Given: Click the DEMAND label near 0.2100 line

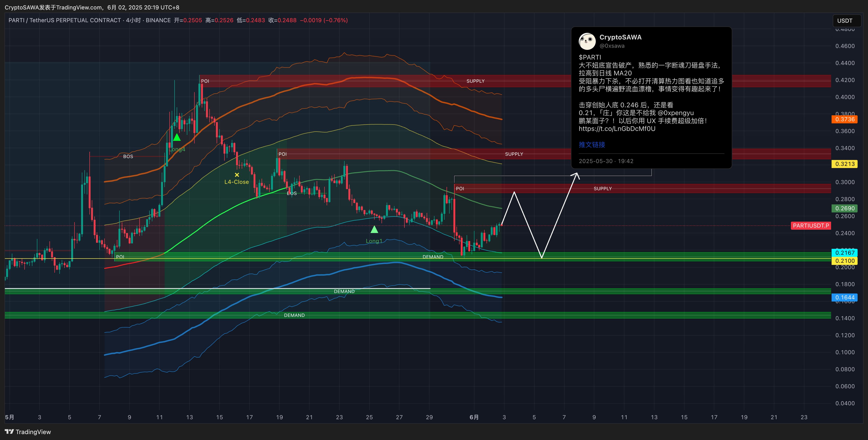Looking at the screenshot, I should [x=433, y=257].
